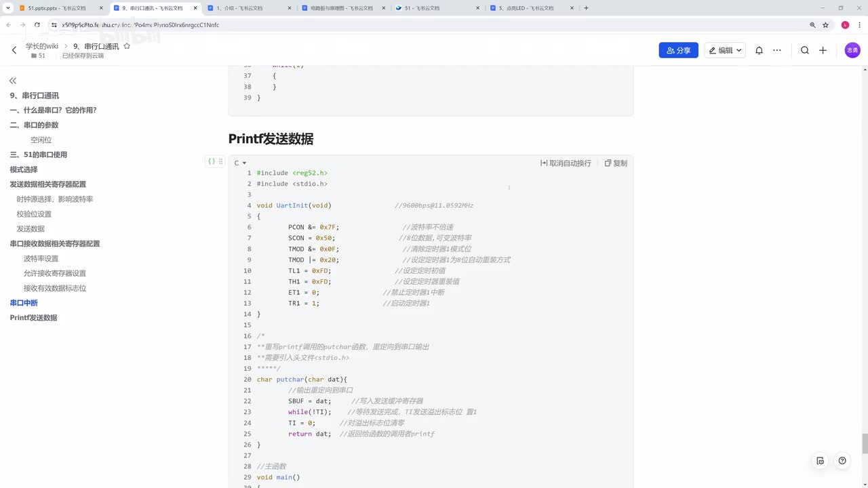868x488 pixels.
Task: Click the browser zoom magnifier icon
Action: coord(812,24)
